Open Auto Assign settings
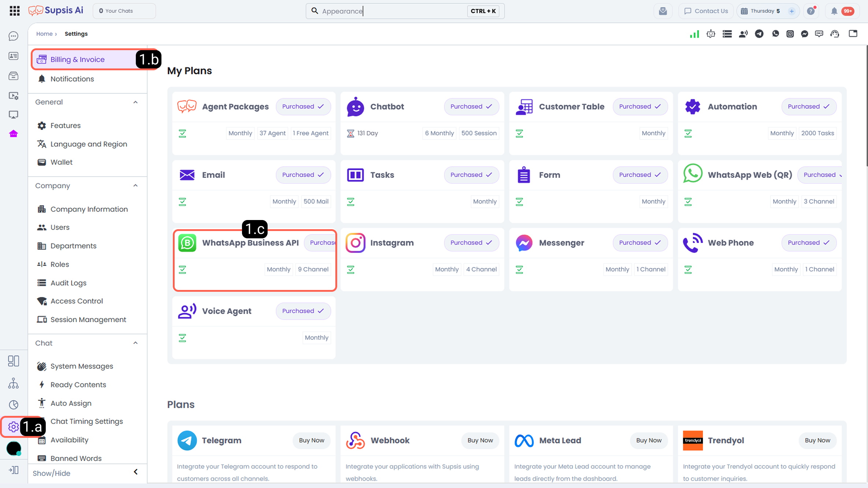868x488 pixels. [71, 403]
